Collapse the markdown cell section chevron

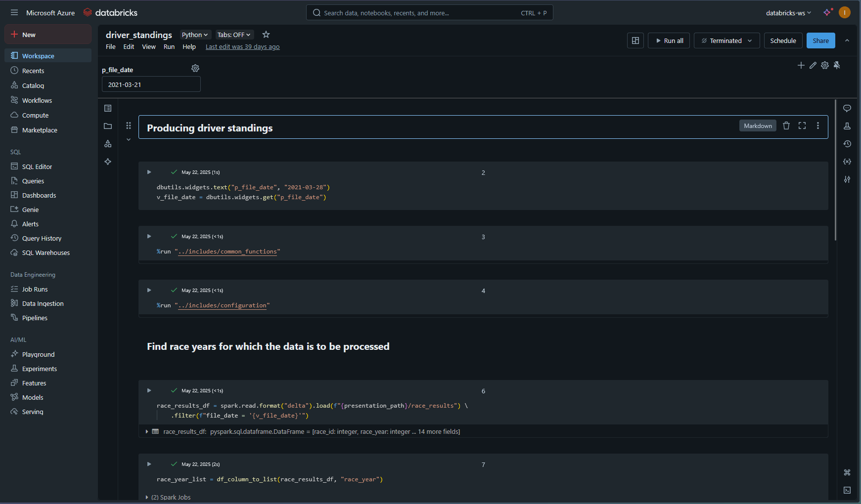click(x=129, y=140)
